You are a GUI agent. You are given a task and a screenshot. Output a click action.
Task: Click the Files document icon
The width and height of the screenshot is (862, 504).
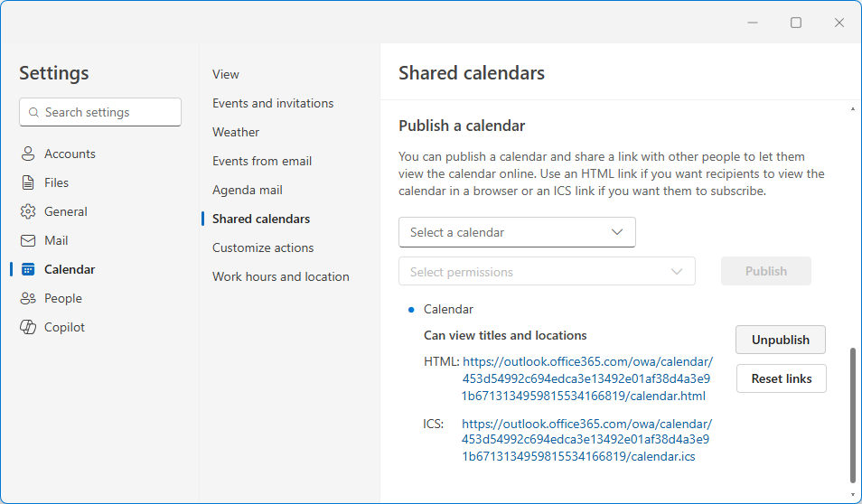(x=27, y=182)
